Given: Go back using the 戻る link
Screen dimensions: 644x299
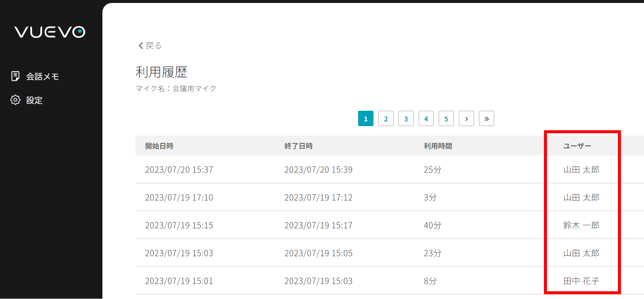Looking at the screenshot, I should 153,46.
